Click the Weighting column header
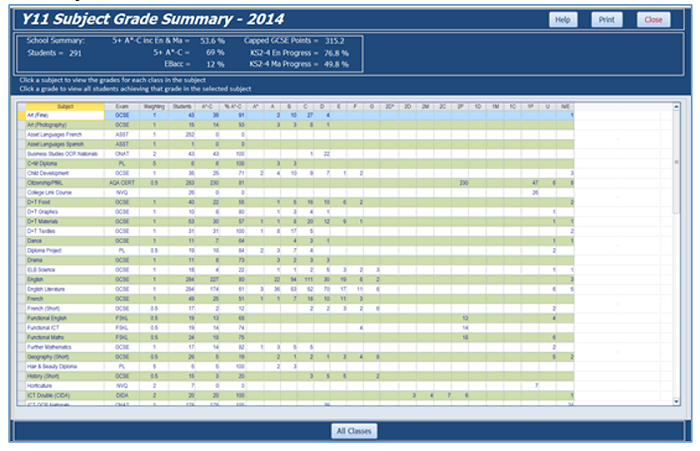Screen dimensions: 700x451 (x=154, y=106)
